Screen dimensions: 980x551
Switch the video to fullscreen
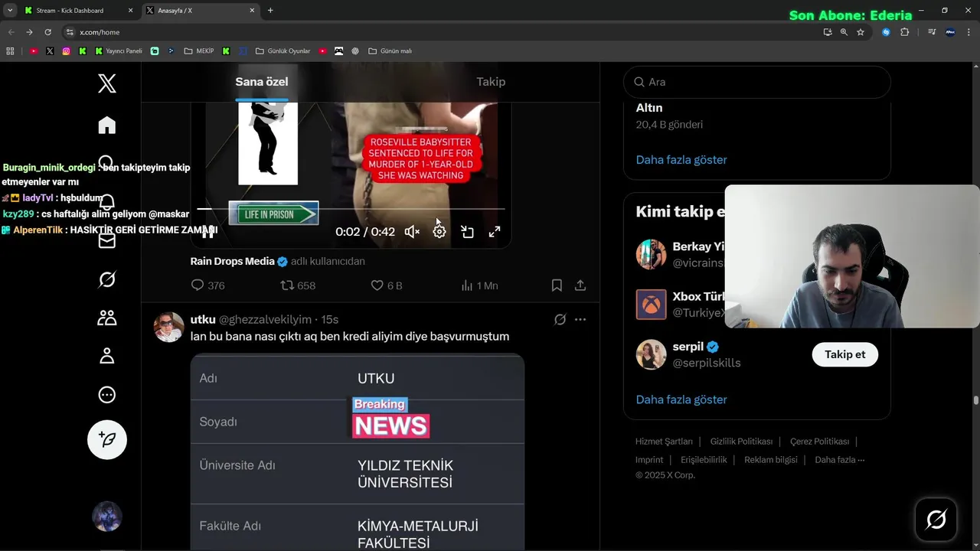pyautogui.click(x=495, y=232)
